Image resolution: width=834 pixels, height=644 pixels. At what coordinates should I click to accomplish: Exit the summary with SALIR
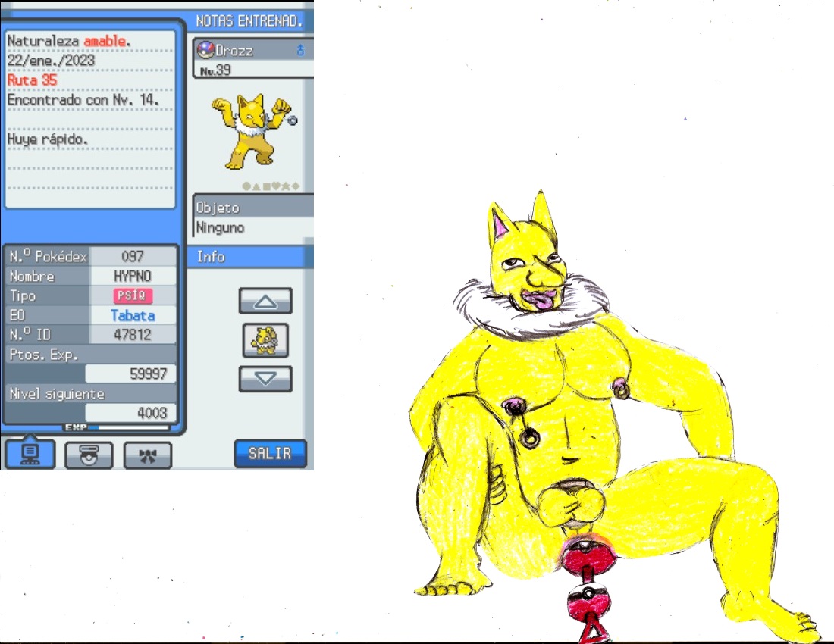[x=270, y=454]
